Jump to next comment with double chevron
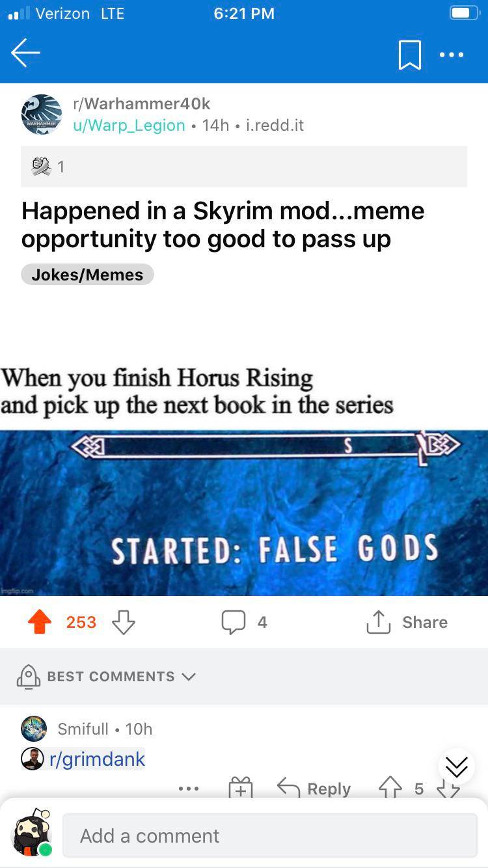The image size is (488, 868). (456, 767)
